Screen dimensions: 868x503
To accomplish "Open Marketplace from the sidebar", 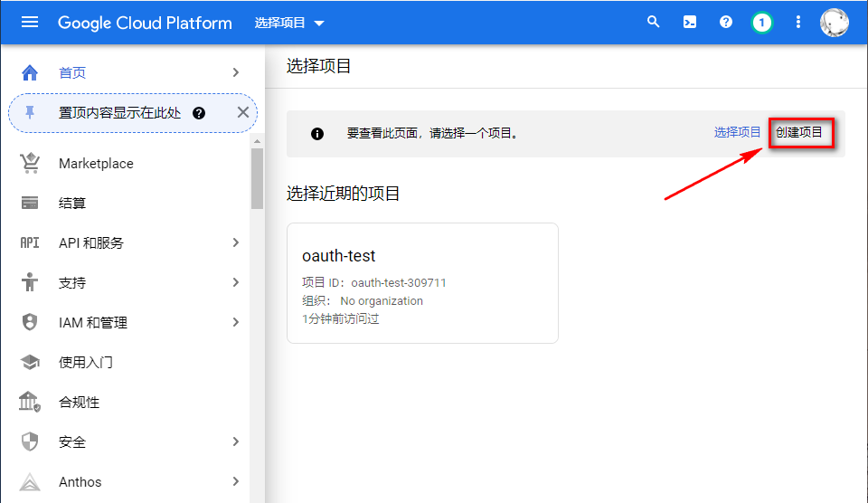I will [x=97, y=164].
